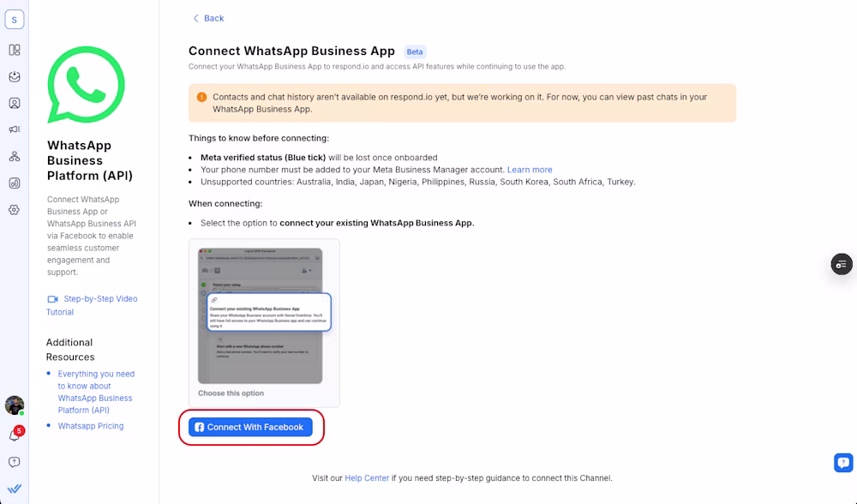Open the live chat support widget
This screenshot has width=857, height=504.
tap(843, 463)
